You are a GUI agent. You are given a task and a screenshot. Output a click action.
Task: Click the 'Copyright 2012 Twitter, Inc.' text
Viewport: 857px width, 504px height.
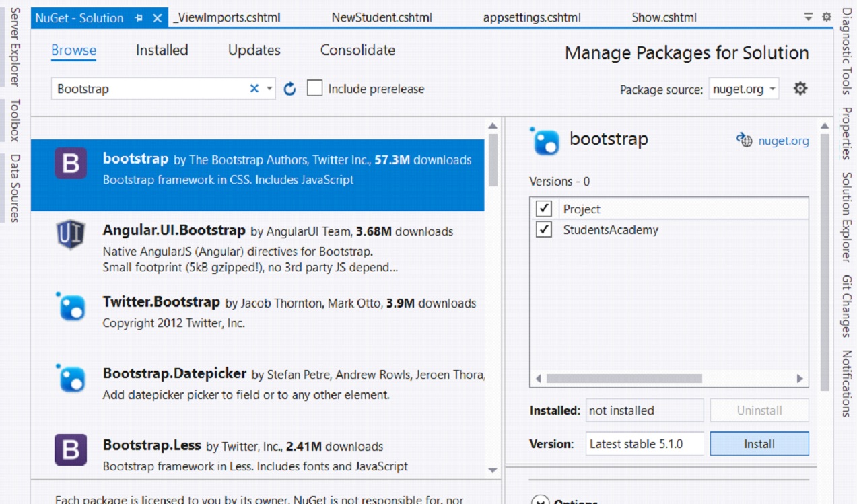point(174,323)
